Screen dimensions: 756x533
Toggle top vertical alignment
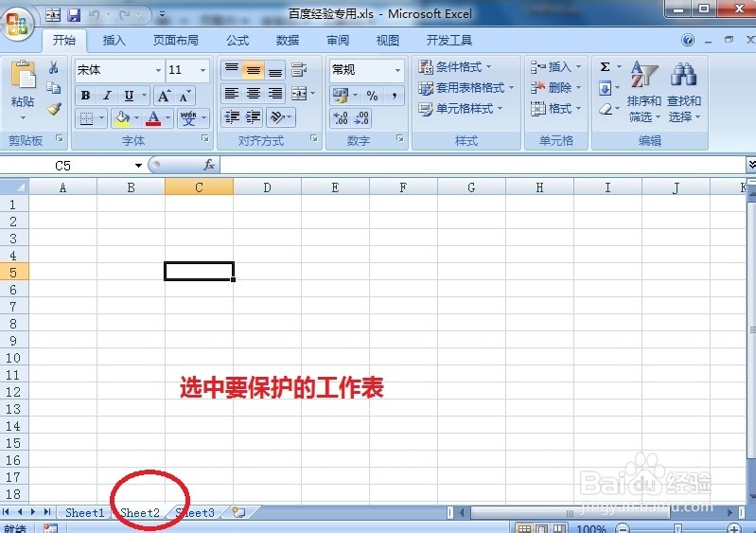click(x=232, y=70)
